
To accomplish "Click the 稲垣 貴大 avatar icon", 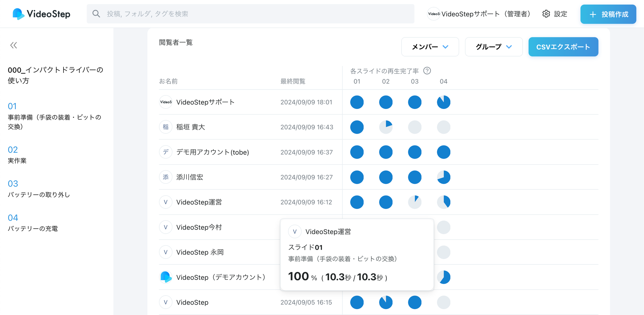I will coord(166,127).
